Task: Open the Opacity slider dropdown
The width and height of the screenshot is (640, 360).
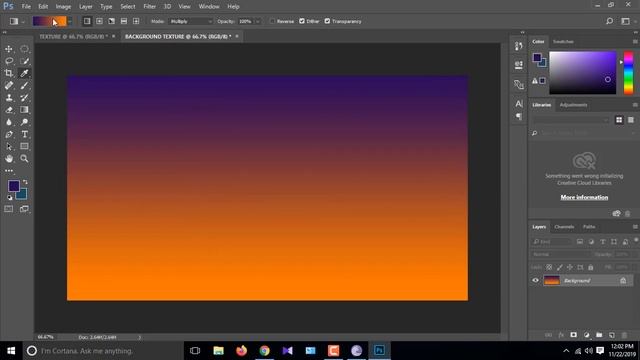Action: coord(257,21)
